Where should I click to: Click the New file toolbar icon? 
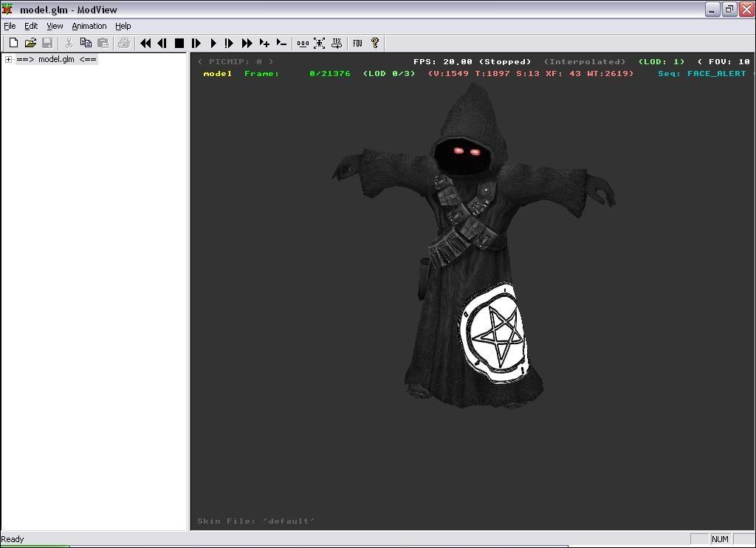pos(13,44)
